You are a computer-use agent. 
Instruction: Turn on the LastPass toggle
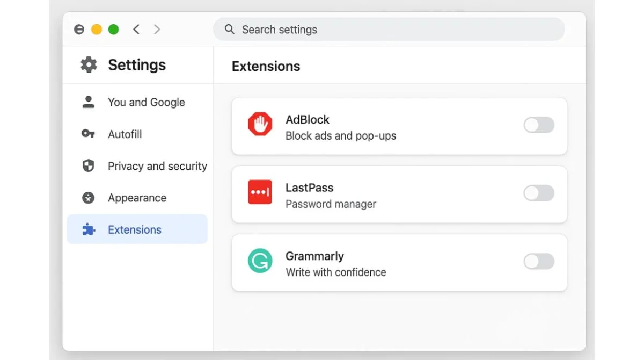[539, 193]
